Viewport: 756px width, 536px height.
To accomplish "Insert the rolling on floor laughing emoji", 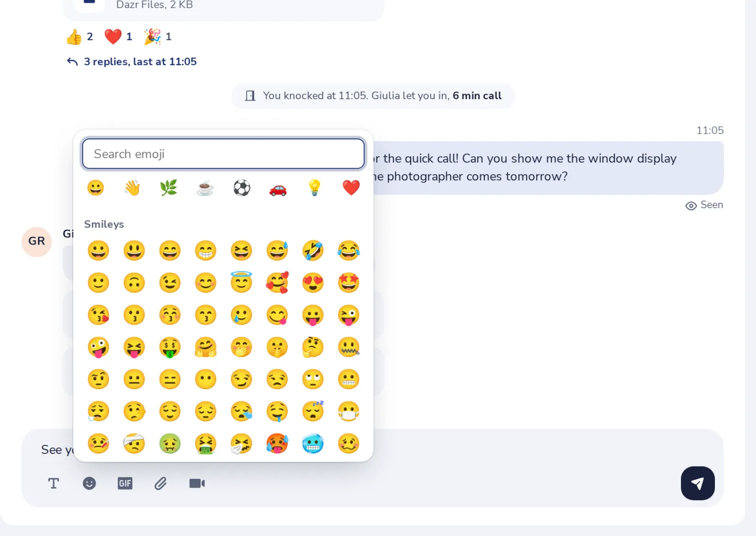I will 313,250.
